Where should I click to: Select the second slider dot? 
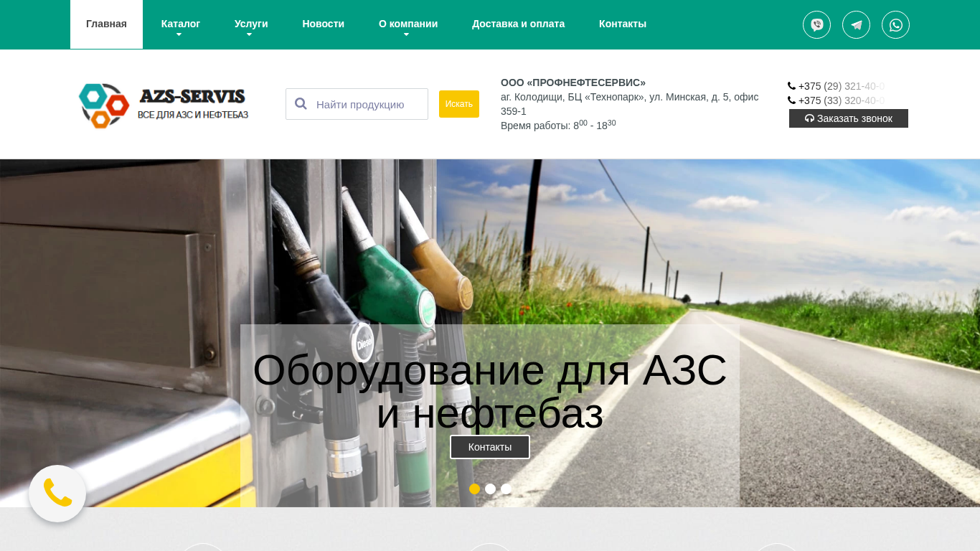point(490,489)
